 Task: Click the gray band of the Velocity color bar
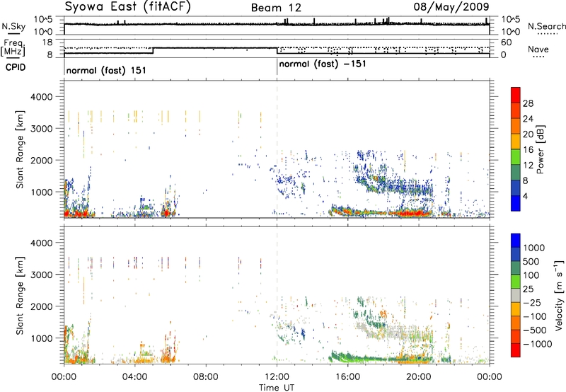[x=516, y=296]
